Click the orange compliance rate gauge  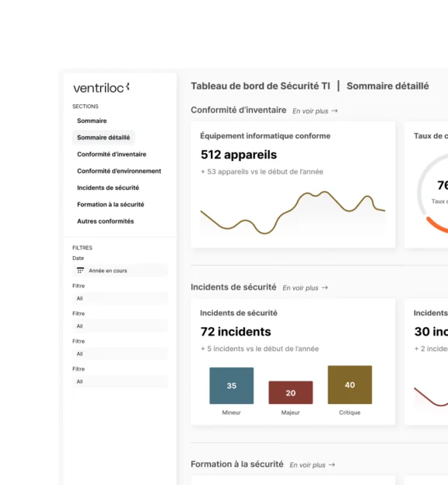tap(437, 225)
